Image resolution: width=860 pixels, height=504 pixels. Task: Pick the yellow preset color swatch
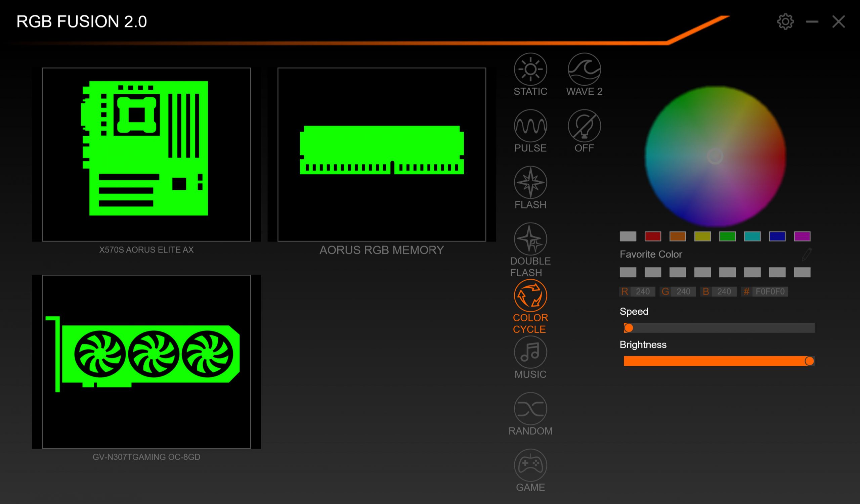coord(703,236)
